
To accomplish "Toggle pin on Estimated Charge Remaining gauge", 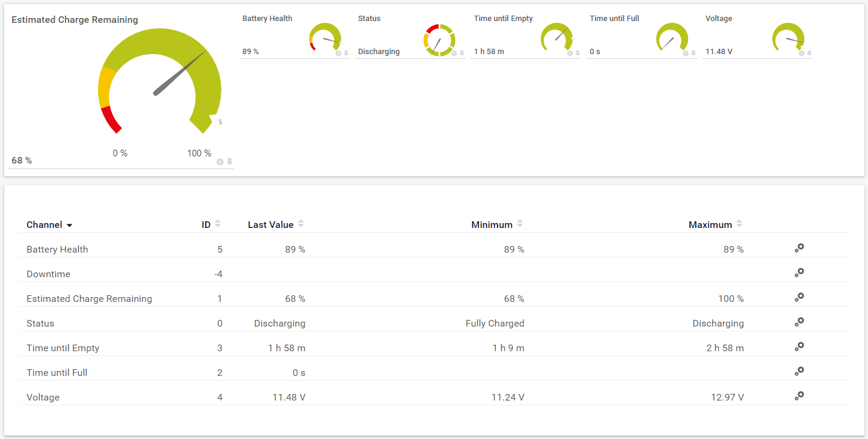I will tap(230, 162).
